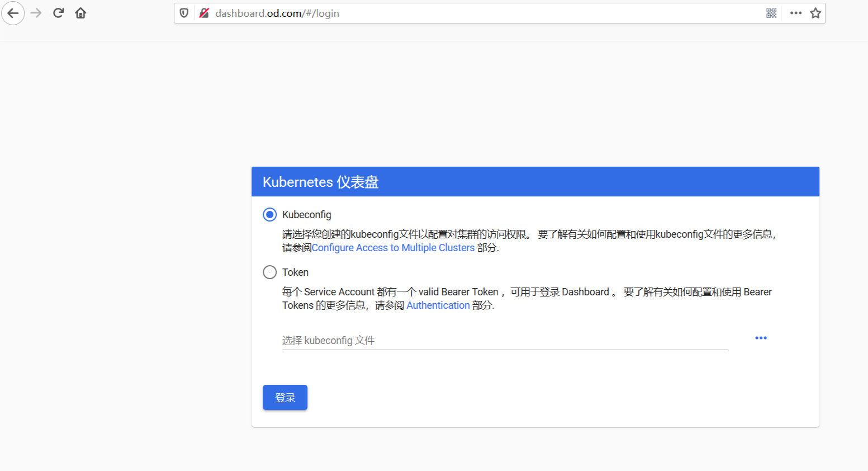Bookmark this page with the star icon
Screen dimensions: 868x471
[x=815, y=13]
